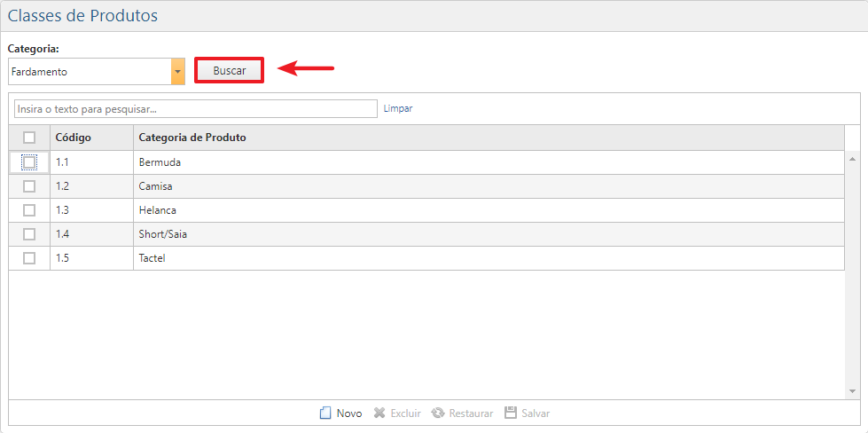Click the Excluir label
This screenshot has width=868, height=433.
406,413
